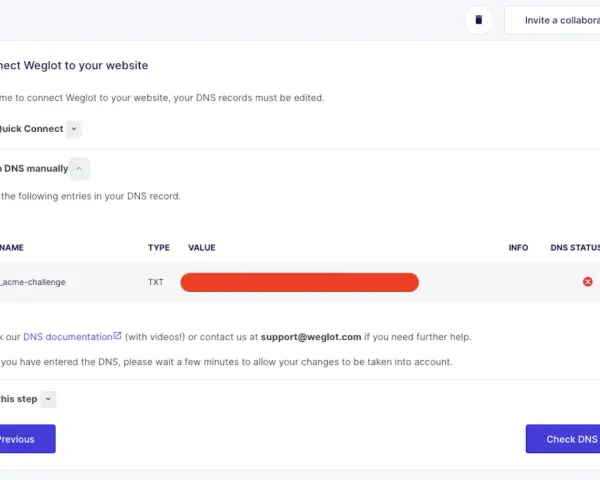Expand the 'this step' section chevron
Viewport: 600px width, 480px height.
coord(48,399)
